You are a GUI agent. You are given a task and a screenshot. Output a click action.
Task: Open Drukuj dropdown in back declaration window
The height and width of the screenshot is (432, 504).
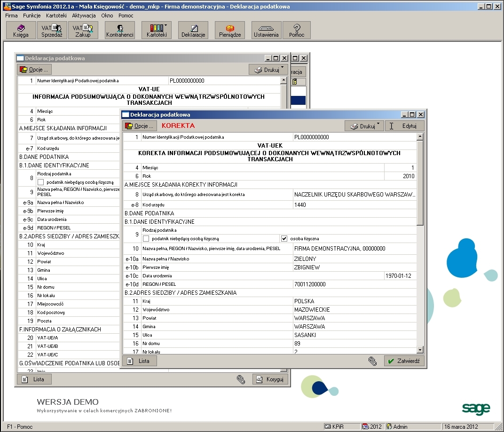[268, 70]
